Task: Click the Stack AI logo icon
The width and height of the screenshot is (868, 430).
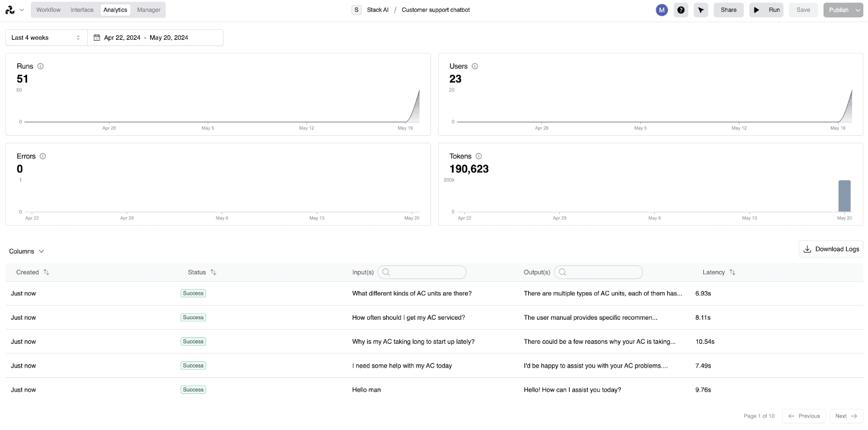Action: click(x=10, y=10)
